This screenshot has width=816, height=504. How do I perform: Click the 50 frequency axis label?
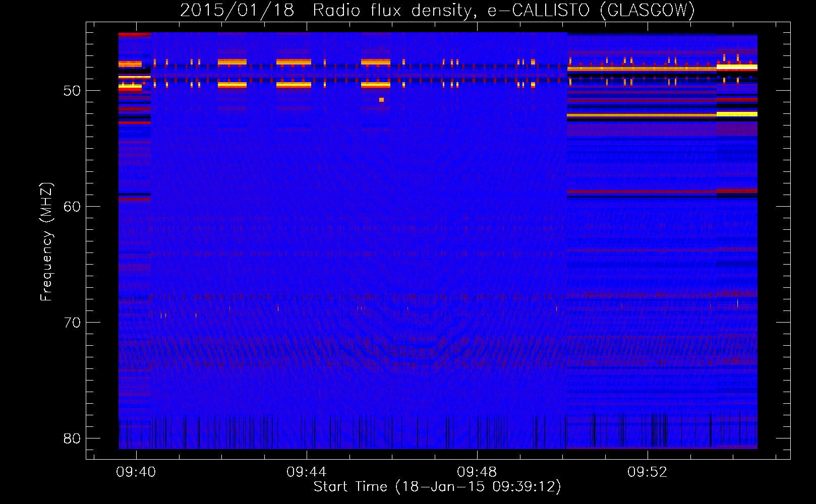pos(72,91)
